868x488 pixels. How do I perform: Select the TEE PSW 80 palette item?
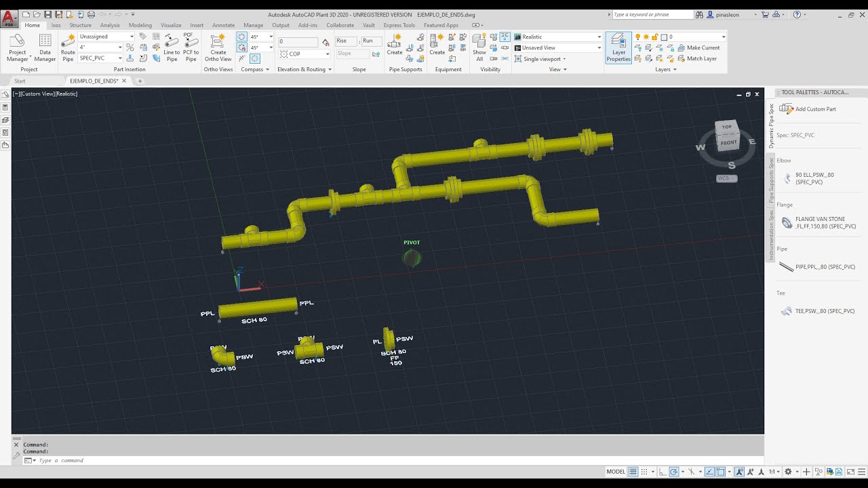[x=818, y=311]
